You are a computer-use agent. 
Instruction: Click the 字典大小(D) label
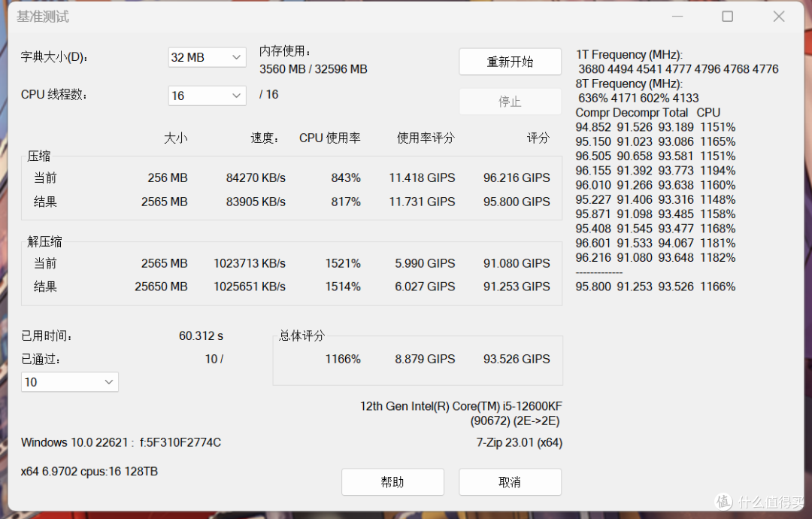pyautogui.click(x=54, y=57)
